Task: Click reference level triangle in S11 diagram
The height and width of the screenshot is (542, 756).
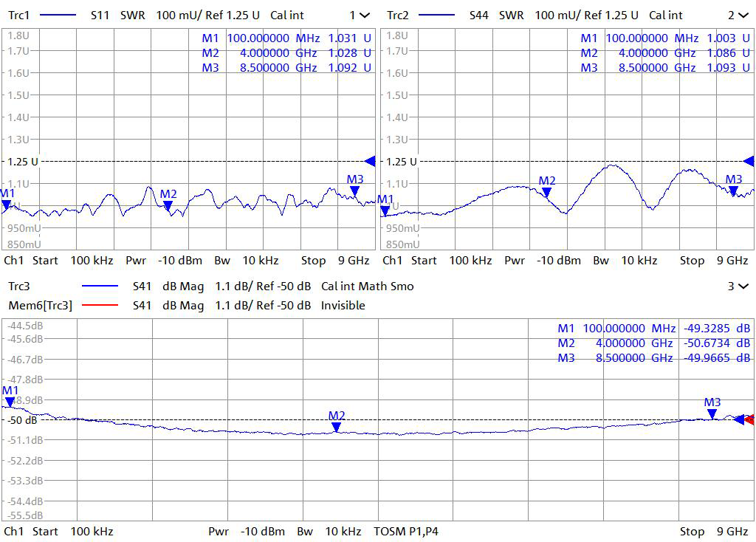Action: (370, 161)
